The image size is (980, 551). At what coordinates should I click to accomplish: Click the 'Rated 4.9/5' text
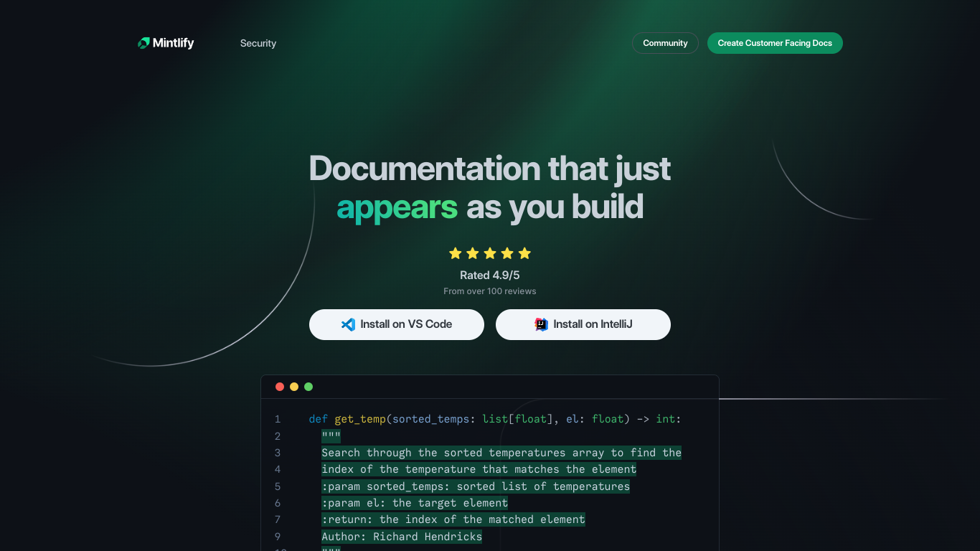[490, 275]
